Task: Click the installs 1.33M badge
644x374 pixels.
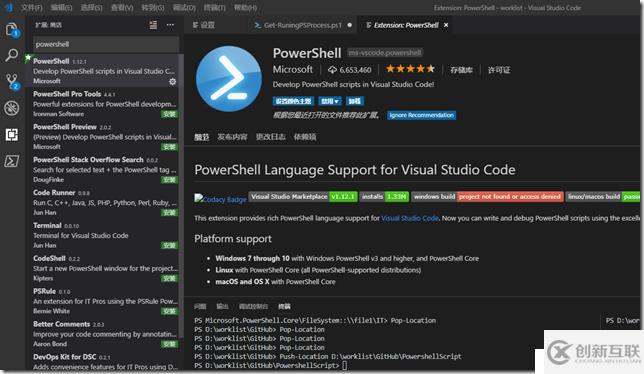Action: click(384, 197)
